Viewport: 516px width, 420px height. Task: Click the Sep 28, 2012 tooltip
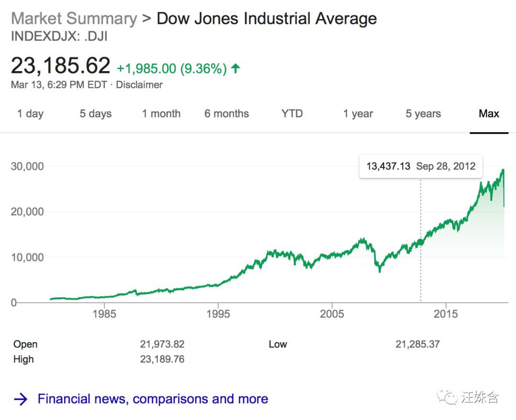coord(420,166)
